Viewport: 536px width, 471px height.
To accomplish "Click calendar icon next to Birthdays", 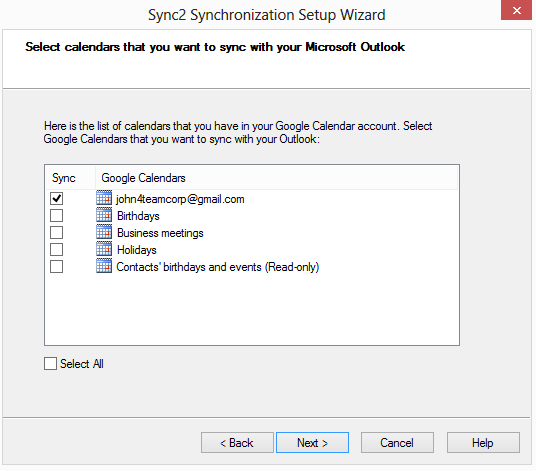I will tap(104, 215).
